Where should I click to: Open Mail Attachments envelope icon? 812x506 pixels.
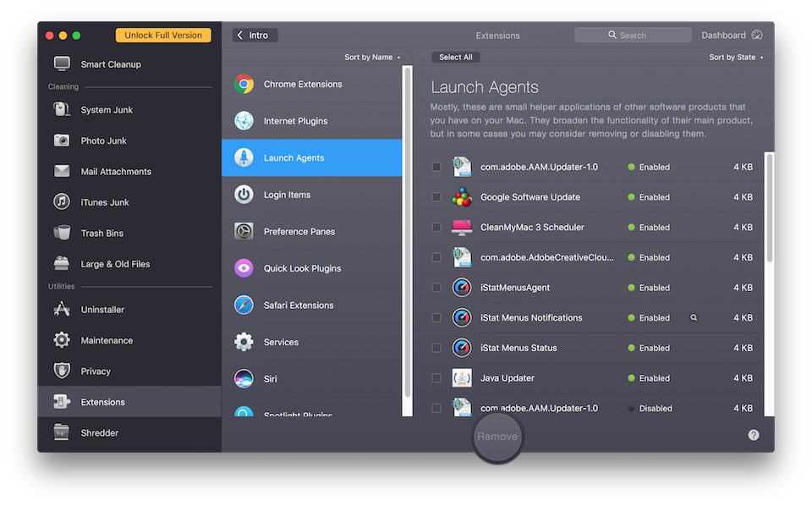62,171
